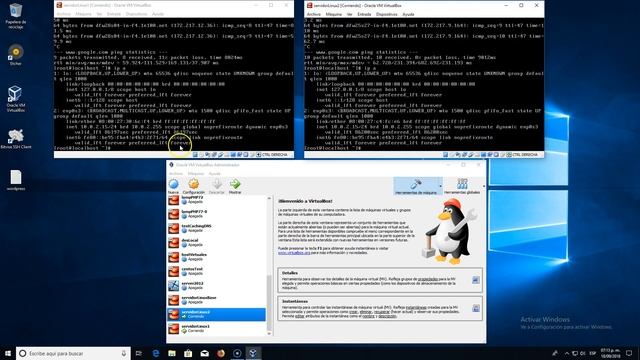Open Archivo menu in servidorLinux2 window

pyautogui.click(x=313, y=14)
